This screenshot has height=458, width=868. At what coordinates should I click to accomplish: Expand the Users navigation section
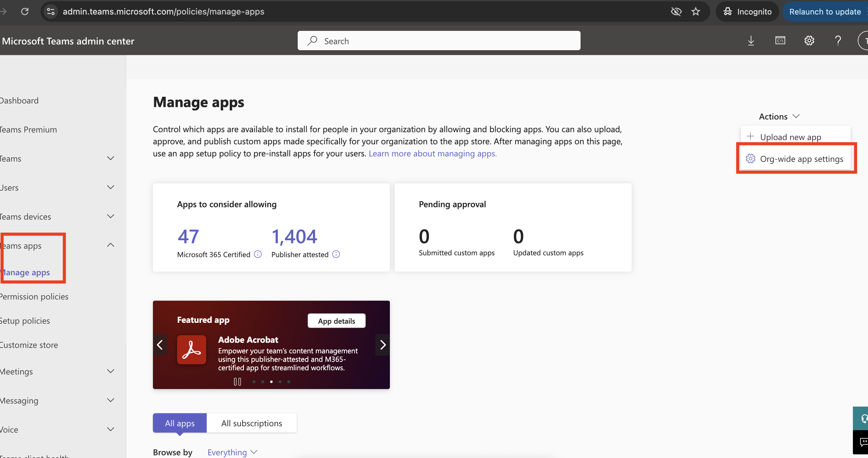pos(110,187)
